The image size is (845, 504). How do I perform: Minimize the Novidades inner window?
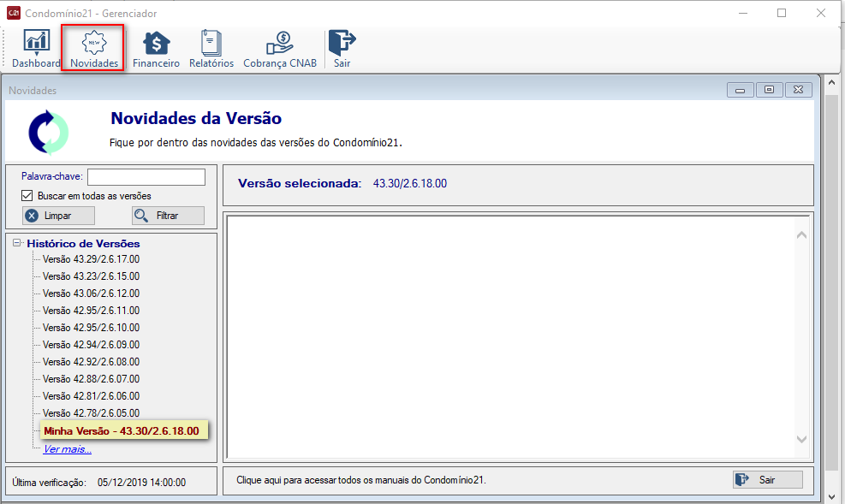(x=740, y=90)
